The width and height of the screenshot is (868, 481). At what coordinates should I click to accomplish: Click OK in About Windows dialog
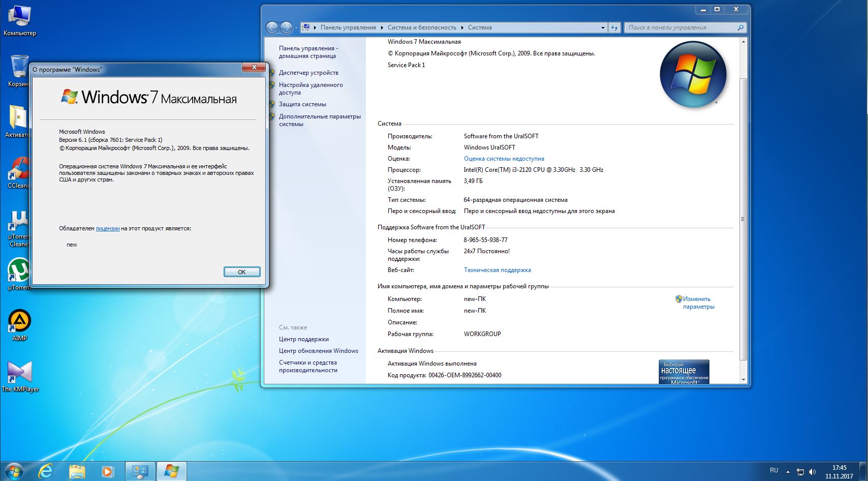(242, 272)
